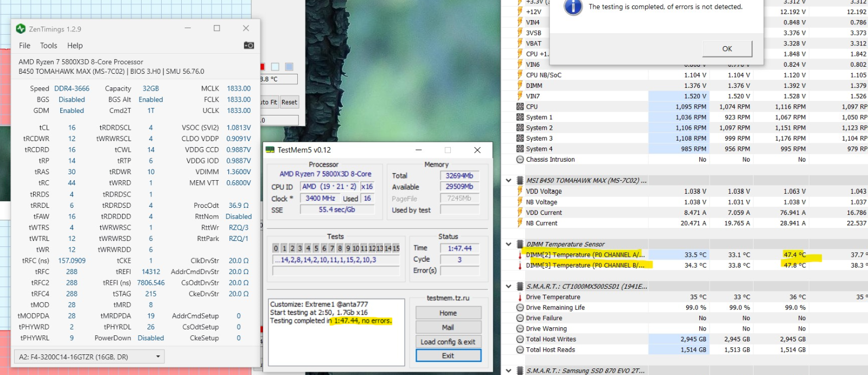Click the Drive Failure status icon

[520, 318]
